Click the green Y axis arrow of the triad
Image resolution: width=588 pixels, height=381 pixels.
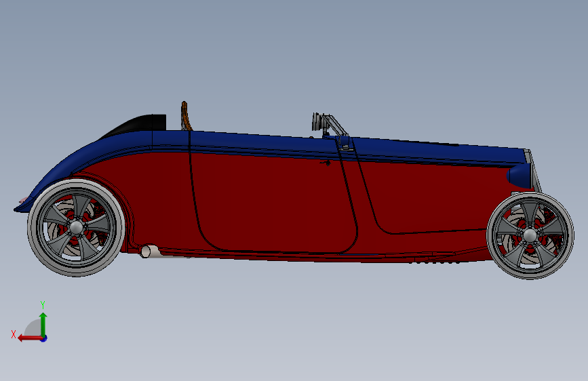(x=43, y=324)
